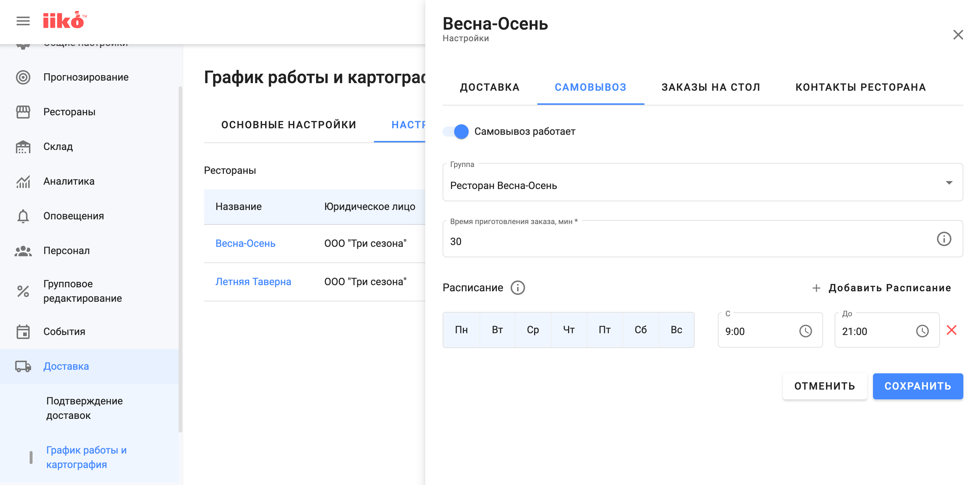
Task: Click ООО "Три сезона" in Летняя Таверна row
Action: point(365,282)
